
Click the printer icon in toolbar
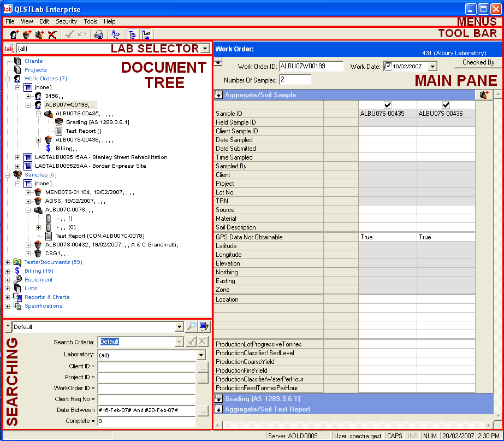99,34
